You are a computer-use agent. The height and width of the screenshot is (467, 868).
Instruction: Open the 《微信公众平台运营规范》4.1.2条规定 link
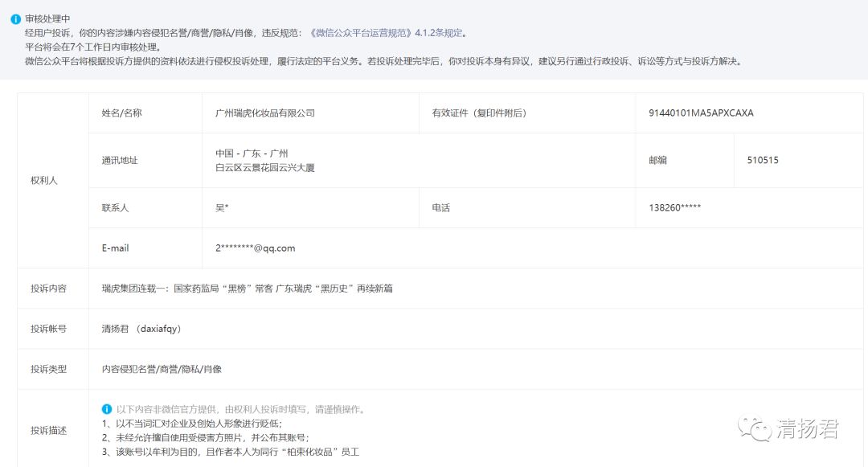pyautogui.click(x=384, y=33)
